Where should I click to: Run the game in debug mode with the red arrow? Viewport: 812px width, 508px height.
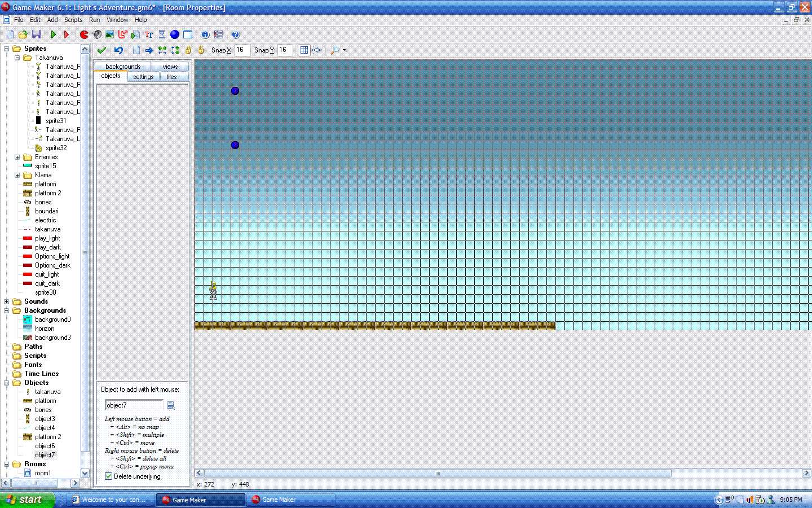[67, 34]
